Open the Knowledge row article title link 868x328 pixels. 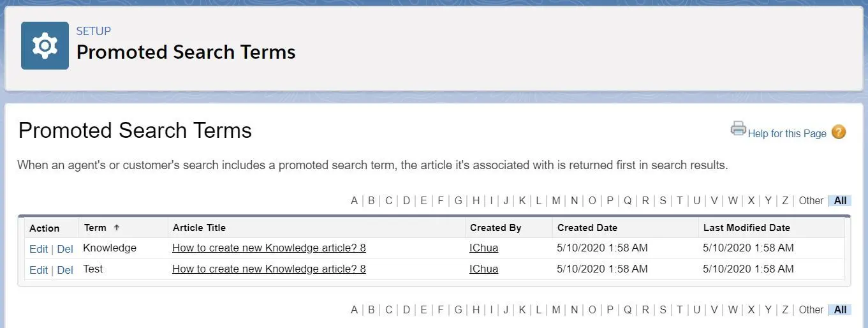click(269, 248)
